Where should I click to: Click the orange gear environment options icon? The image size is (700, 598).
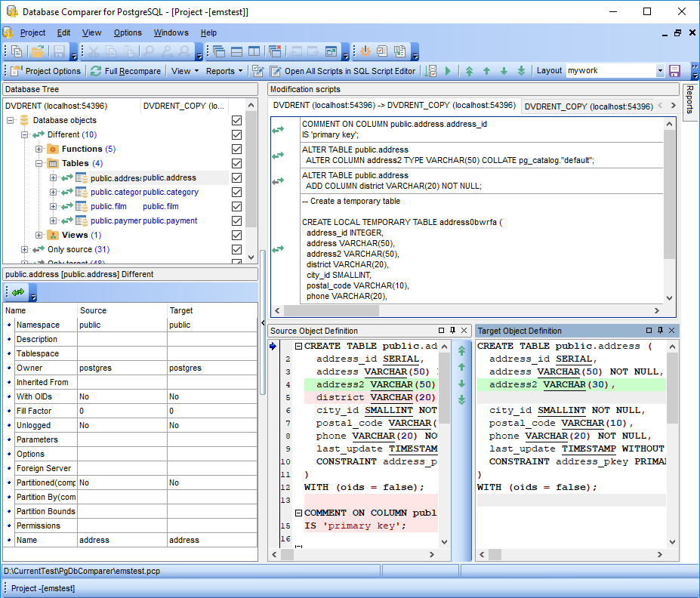click(365, 52)
